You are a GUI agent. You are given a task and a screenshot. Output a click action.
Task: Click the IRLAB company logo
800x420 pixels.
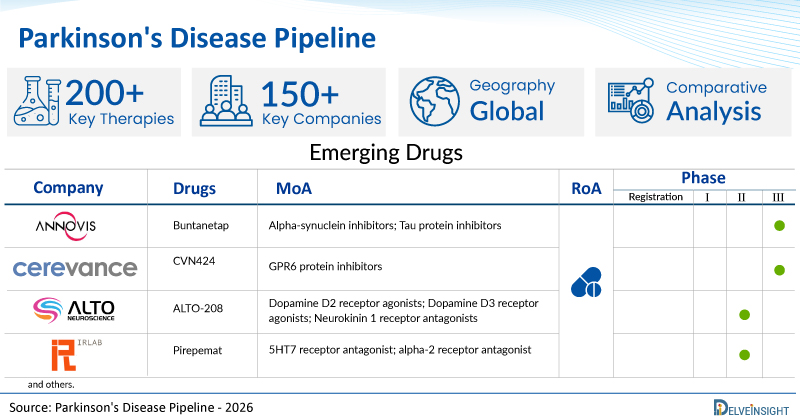click(x=76, y=354)
